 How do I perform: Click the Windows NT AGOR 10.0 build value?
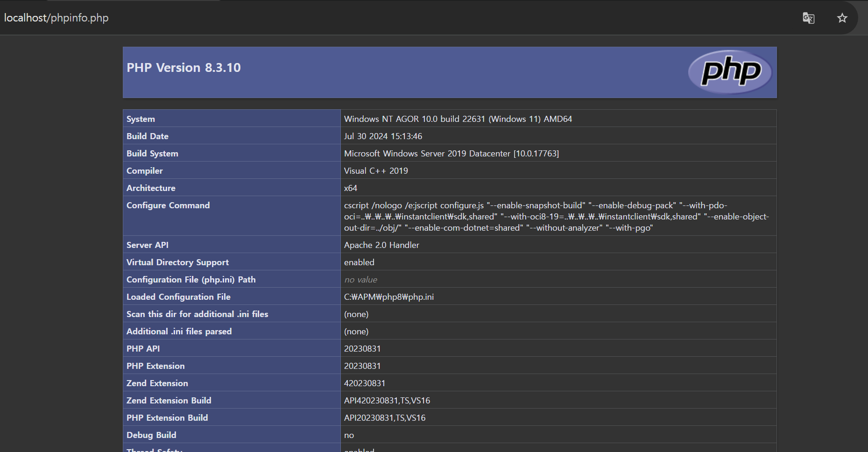point(458,119)
